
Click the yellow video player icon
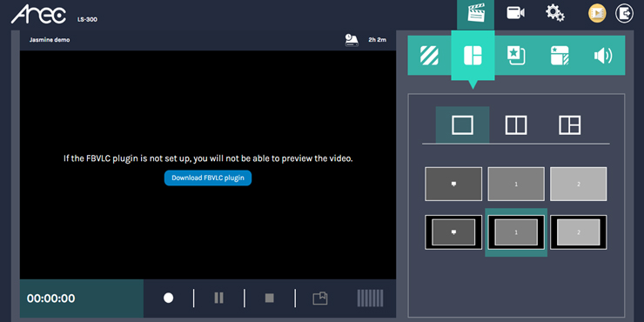[x=597, y=14]
